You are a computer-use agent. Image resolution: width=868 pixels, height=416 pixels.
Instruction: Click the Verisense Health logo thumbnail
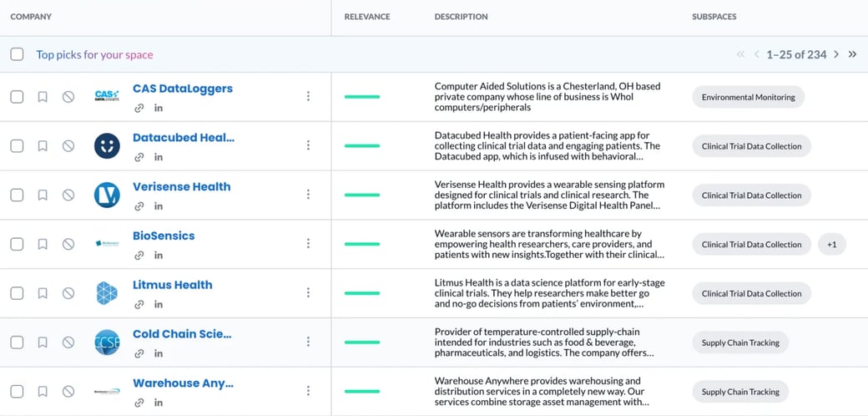coord(107,195)
